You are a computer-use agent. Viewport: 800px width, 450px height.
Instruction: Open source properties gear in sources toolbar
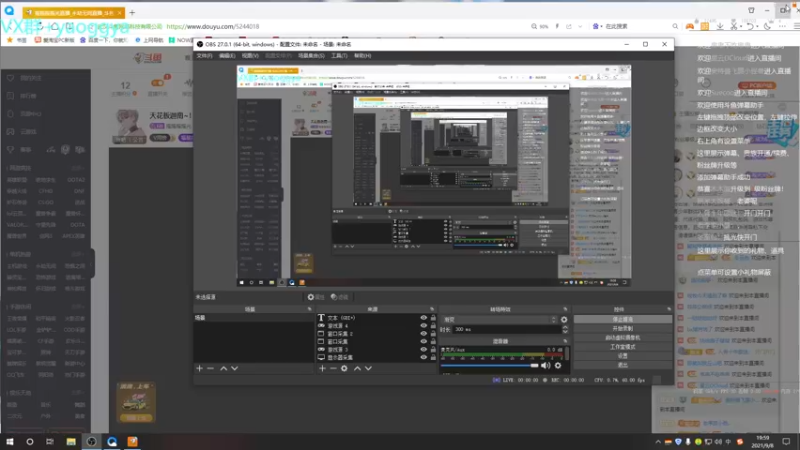click(344, 368)
